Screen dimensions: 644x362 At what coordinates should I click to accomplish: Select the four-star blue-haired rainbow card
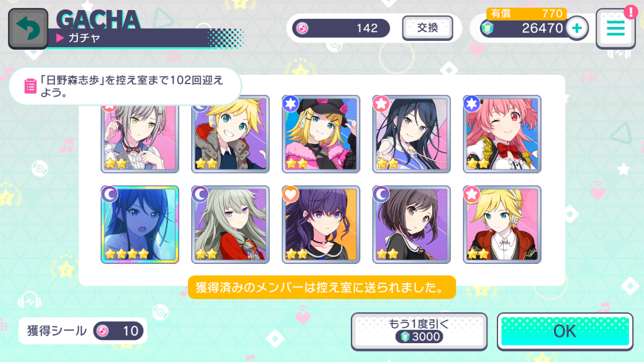pyautogui.click(x=140, y=224)
